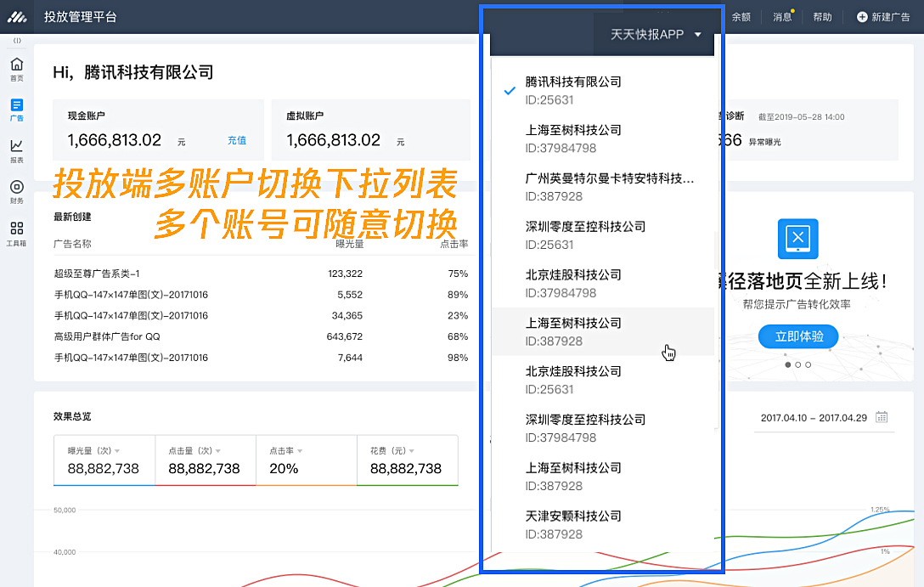This screenshot has width=924, height=587.
Task: Switch to 广州英曼特尔曼卡特安特科技 account
Action: pos(602,187)
